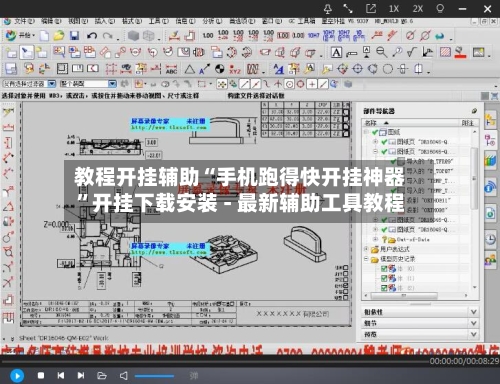Screen dimensions: 500x384
Task: Open a file using the yellow folder icon
Action: coord(59,35)
